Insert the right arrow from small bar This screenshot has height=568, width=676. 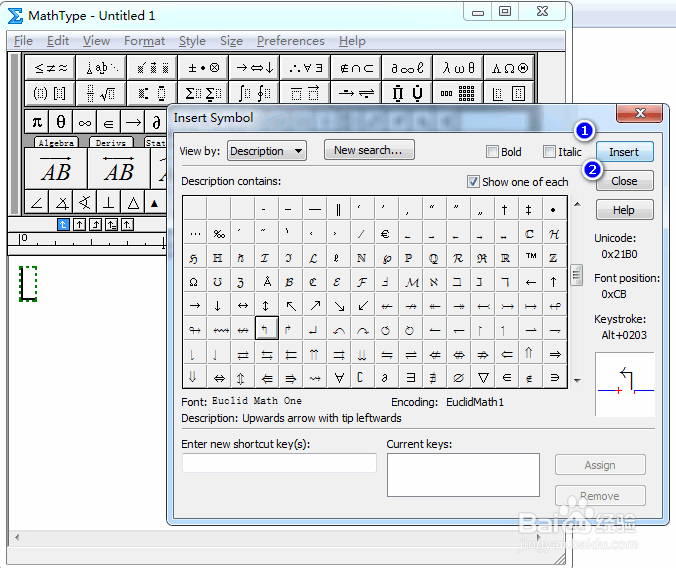pyautogui.click(x=133, y=122)
